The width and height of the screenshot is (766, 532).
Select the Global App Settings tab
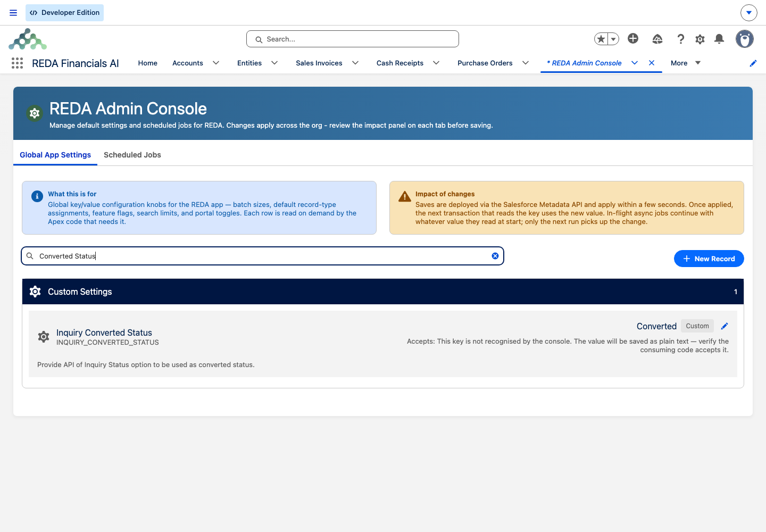tap(55, 155)
